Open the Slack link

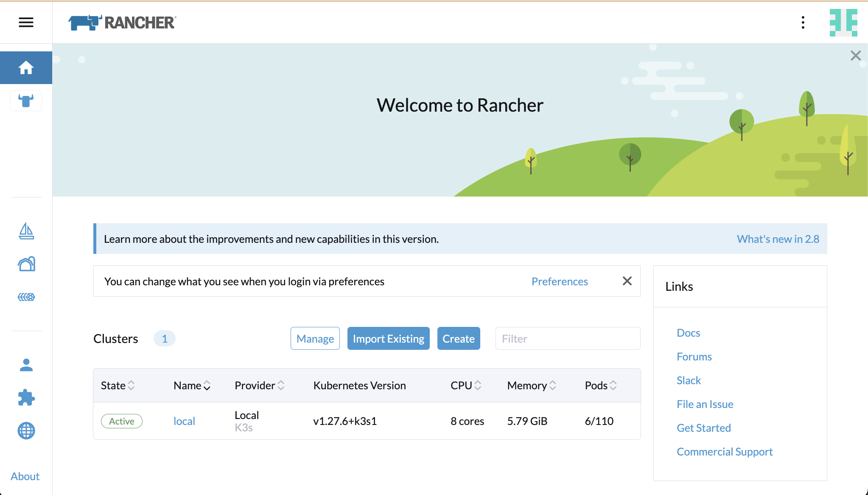[x=689, y=380]
